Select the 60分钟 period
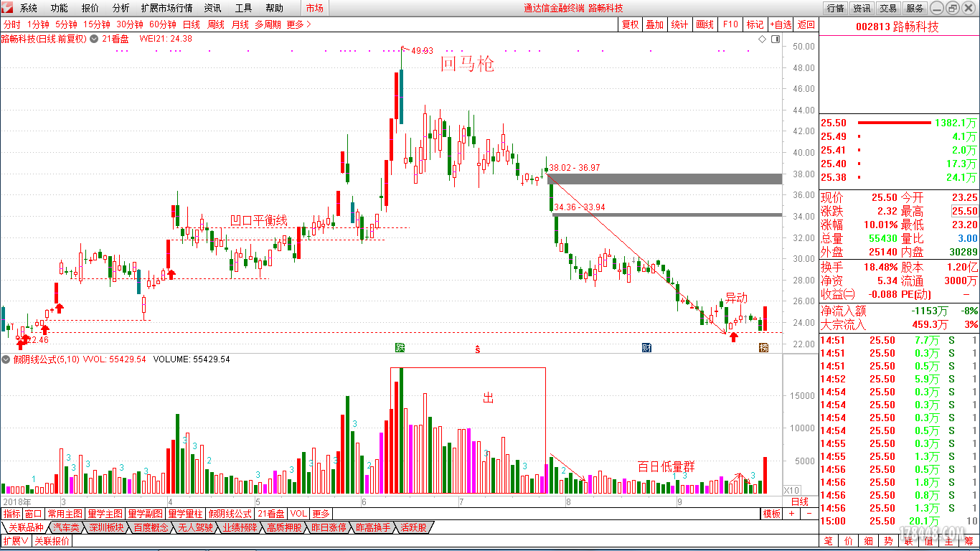 pos(162,24)
